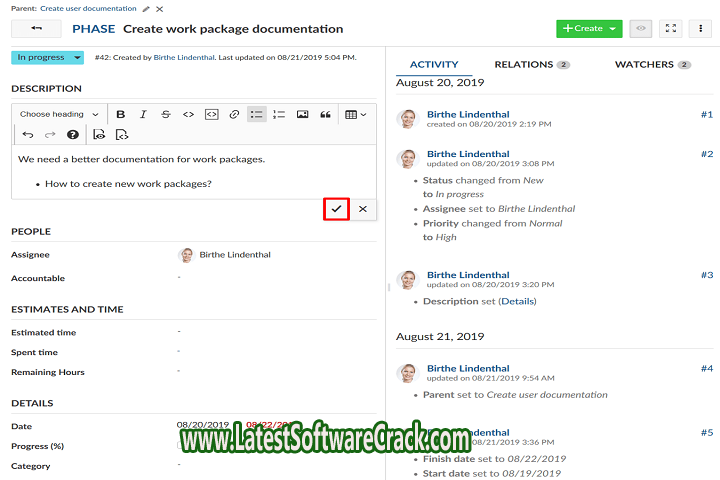Open Birthe Lindenthal link in activity #1

(468, 114)
